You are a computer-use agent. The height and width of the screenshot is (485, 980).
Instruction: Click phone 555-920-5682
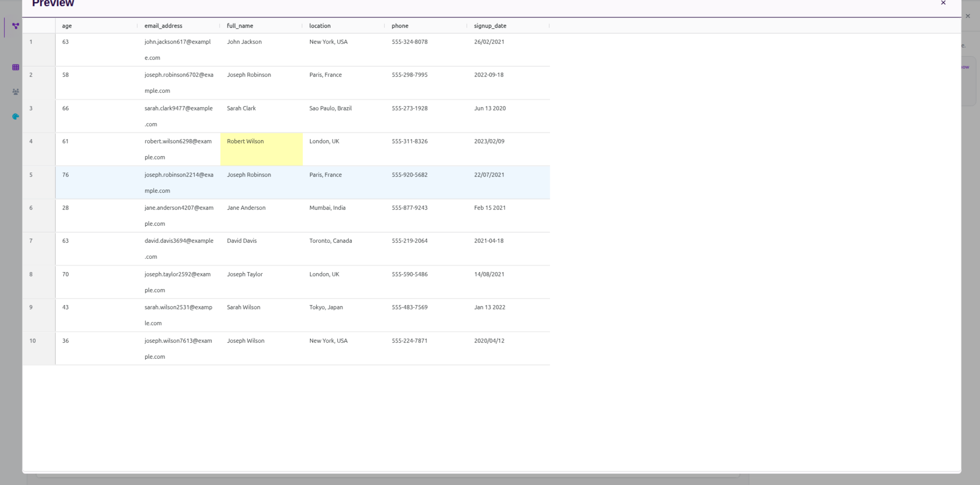click(x=426, y=182)
